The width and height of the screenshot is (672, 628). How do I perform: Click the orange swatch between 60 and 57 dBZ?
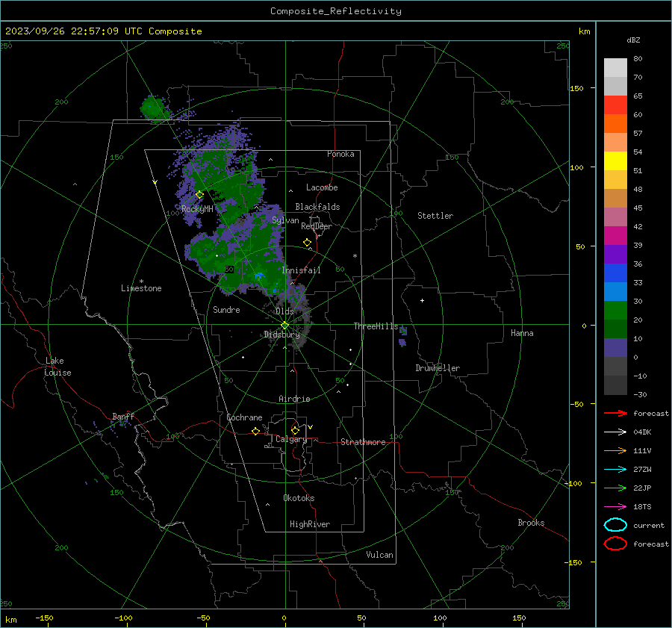tap(615, 123)
